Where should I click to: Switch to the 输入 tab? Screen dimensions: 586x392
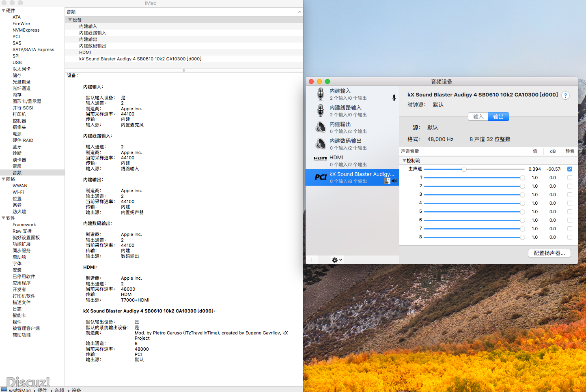[478, 117]
